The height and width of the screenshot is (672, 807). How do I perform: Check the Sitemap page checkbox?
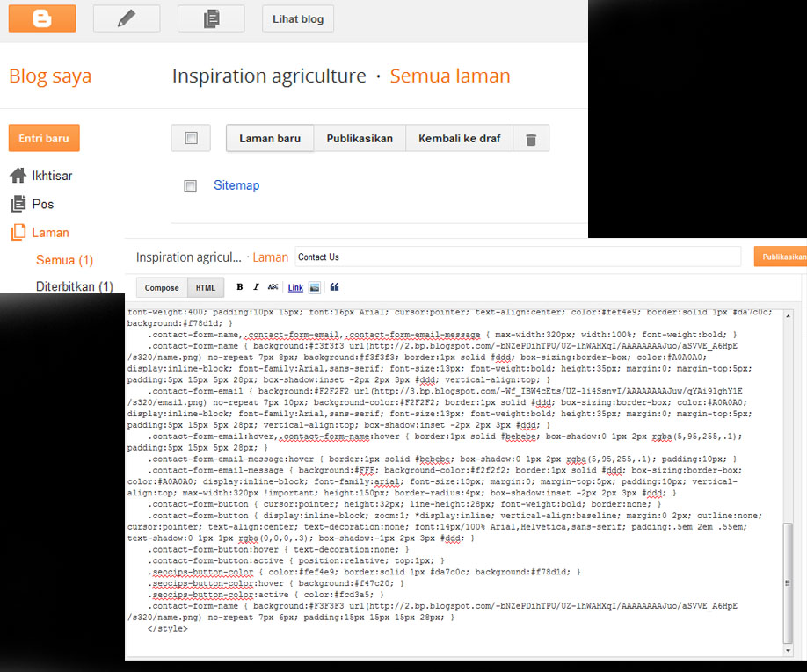[x=190, y=186]
